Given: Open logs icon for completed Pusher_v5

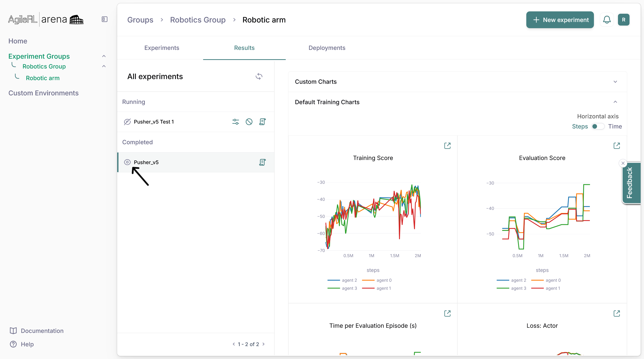Looking at the screenshot, I should (262, 162).
